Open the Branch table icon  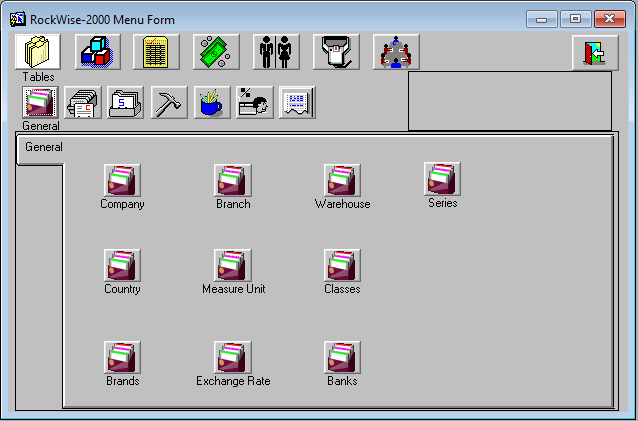click(233, 180)
